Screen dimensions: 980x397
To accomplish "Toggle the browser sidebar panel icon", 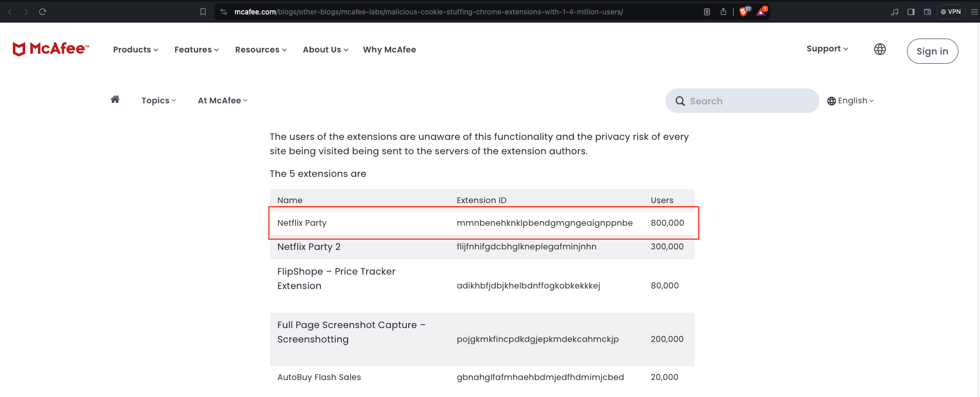I will pyautogui.click(x=911, y=12).
